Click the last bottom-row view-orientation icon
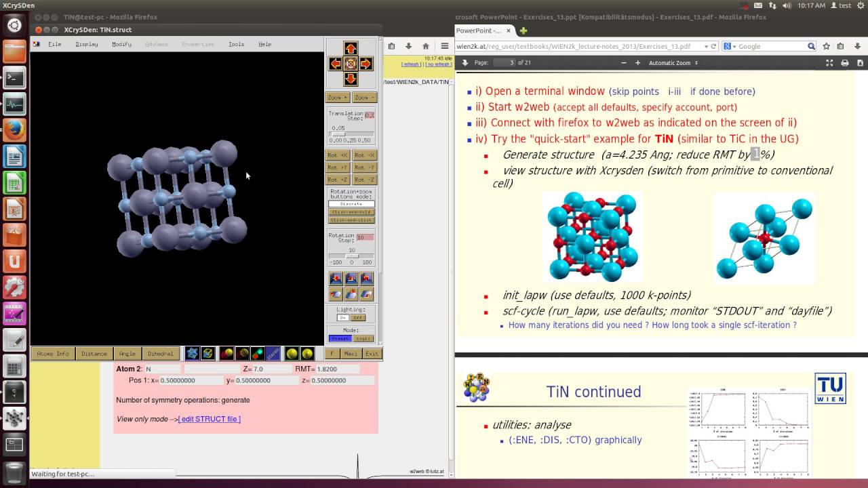 tap(367, 294)
